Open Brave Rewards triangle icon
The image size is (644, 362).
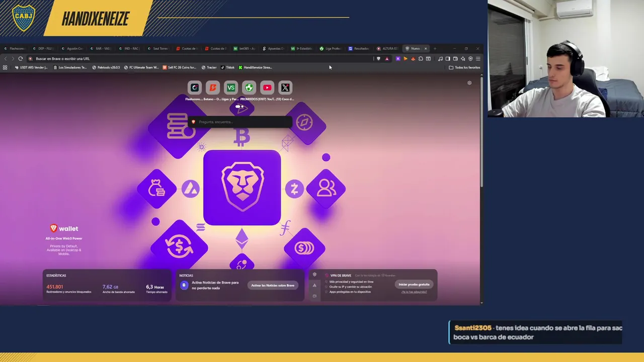coord(387,59)
